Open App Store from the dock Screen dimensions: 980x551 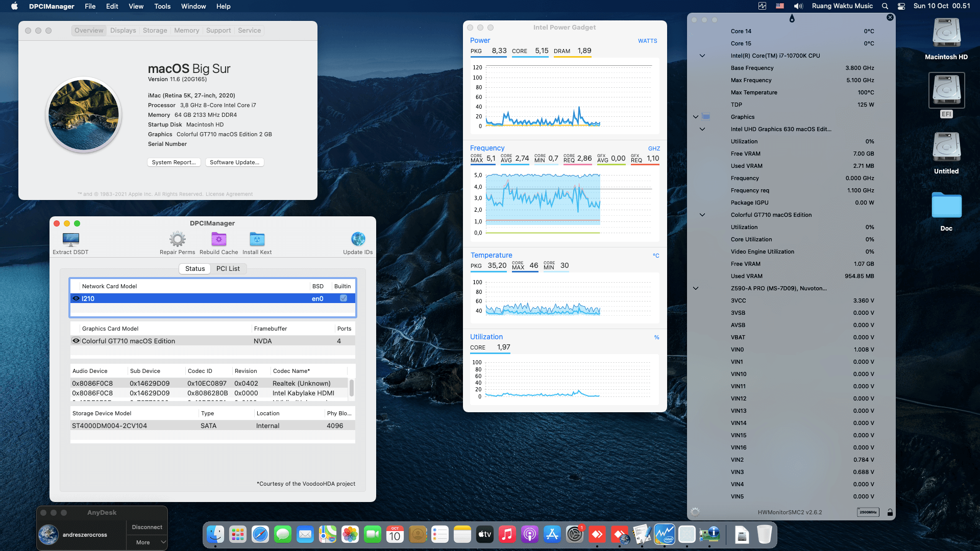point(552,535)
